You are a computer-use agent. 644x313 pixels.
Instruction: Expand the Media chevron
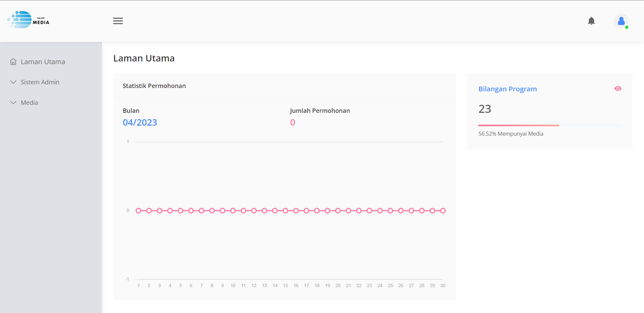(x=13, y=103)
